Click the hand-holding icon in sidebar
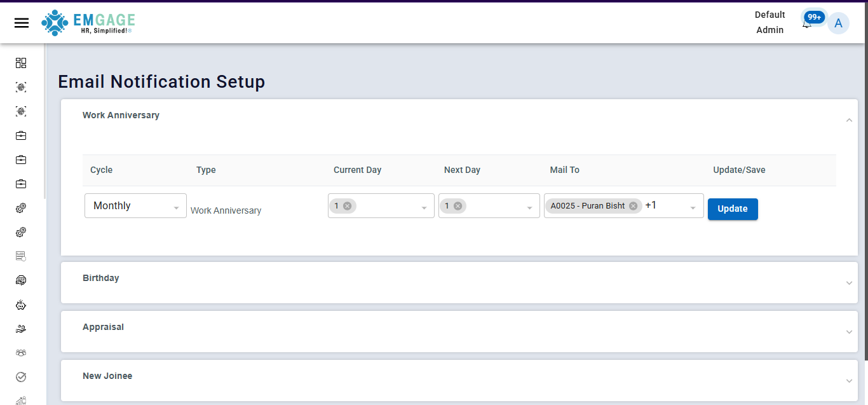Screen dimensions: 868x405 click(x=21, y=329)
